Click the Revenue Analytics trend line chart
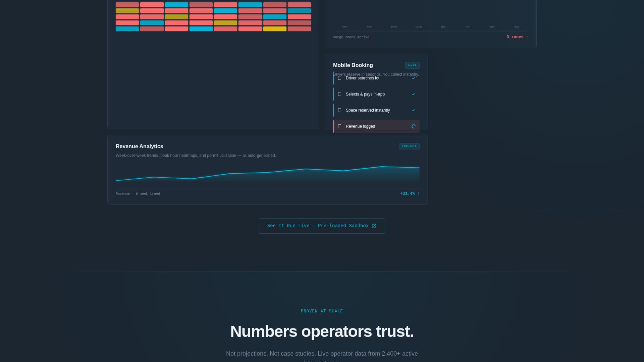Viewport: 644px width, 362px height. [268, 174]
